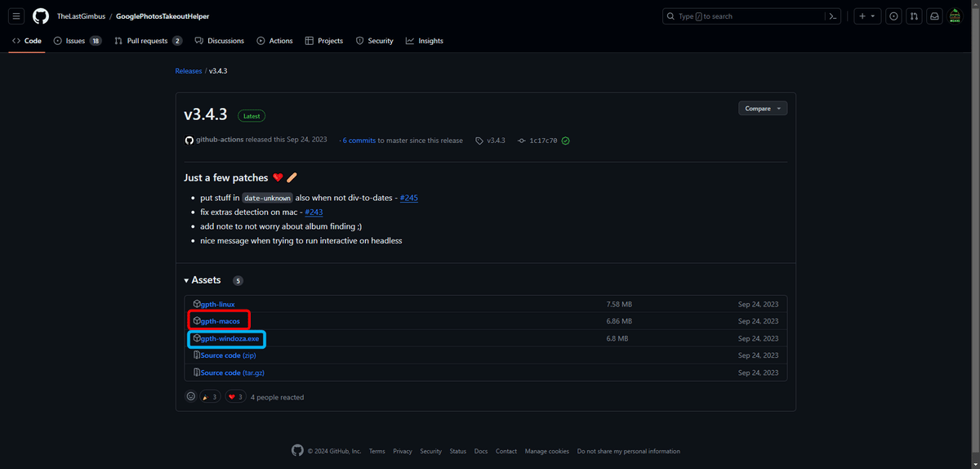Open the create new plus dropdown
Image resolution: width=980 pixels, height=469 pixels.
tap(867, 16)
